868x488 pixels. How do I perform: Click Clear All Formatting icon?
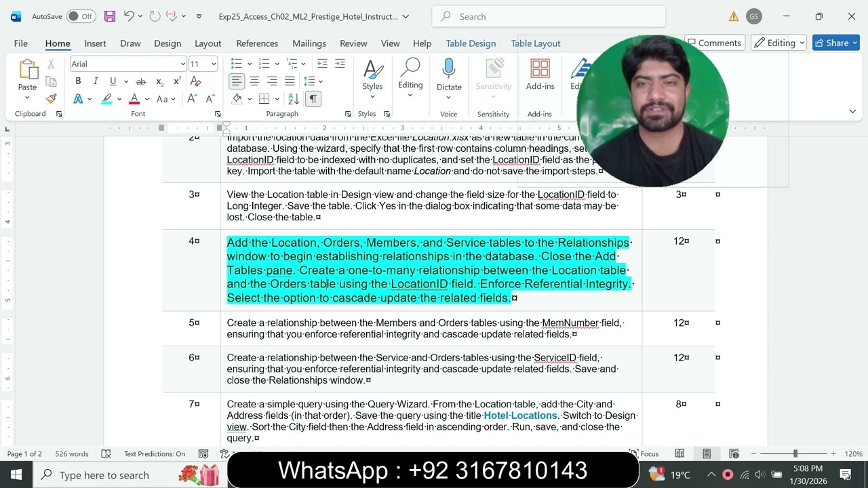pos(195,81)
